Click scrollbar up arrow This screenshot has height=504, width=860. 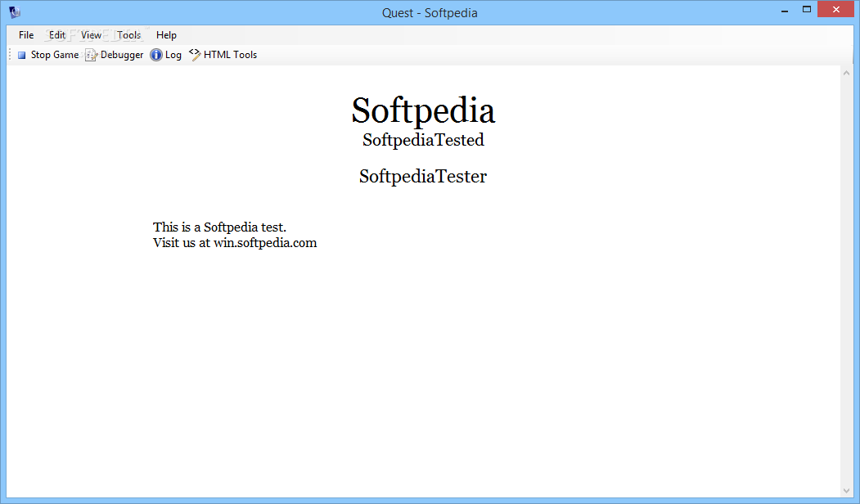point(846,73)
